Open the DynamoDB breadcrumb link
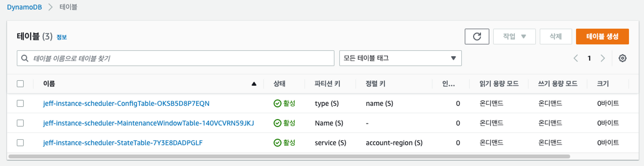The height and width of the screenshot is (166, 644). [24, 7]
